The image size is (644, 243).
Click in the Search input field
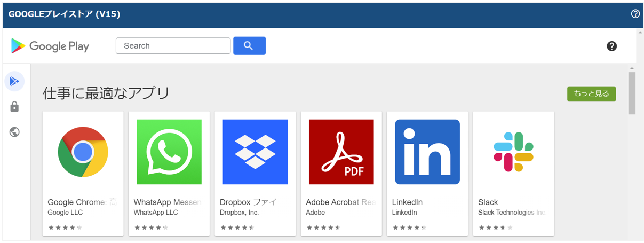(173, 46)
